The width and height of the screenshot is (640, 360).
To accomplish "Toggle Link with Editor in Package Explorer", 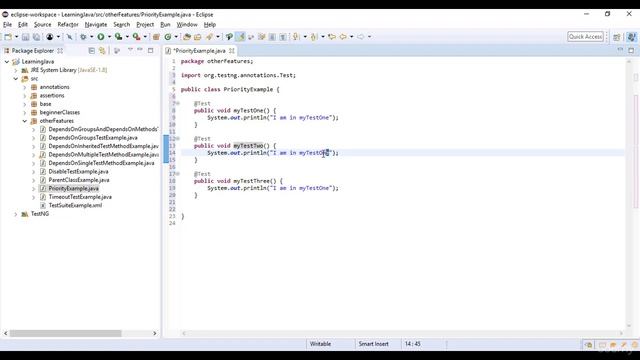I will pos(102,51).
